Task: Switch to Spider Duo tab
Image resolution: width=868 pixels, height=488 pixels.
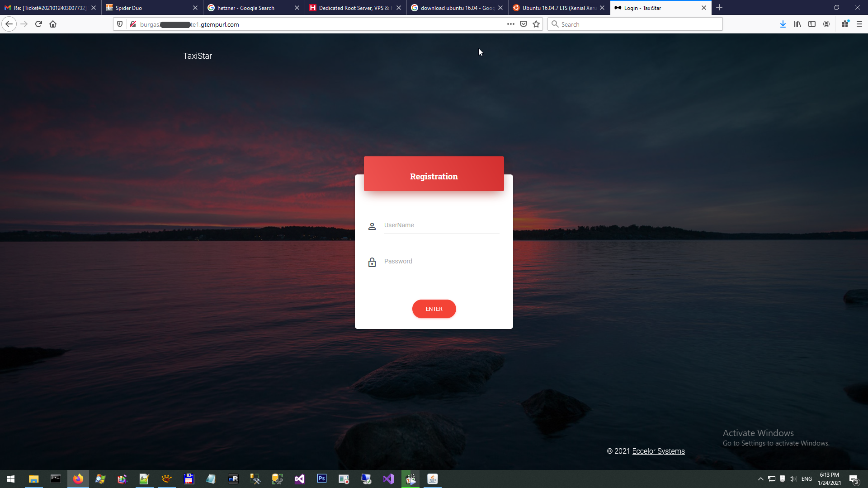Action: click(x=149, y=8)
